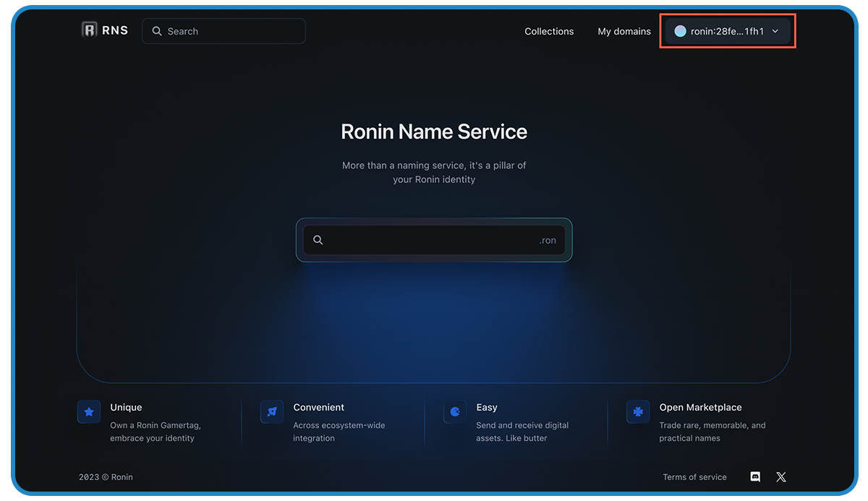868x501 pixels.
Task: Click the .ron domain name search field
Action: pyautogui.click(x=434, y=240)
